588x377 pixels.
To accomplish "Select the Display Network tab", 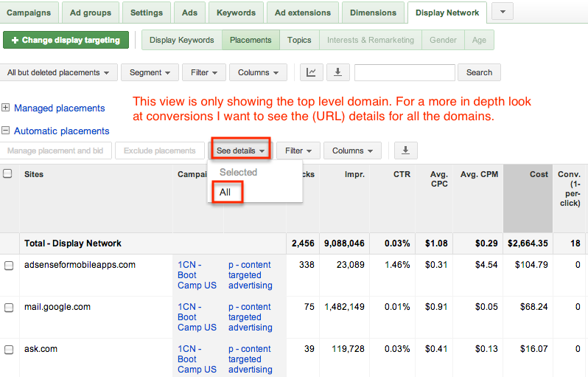I will tap(447, 13).
